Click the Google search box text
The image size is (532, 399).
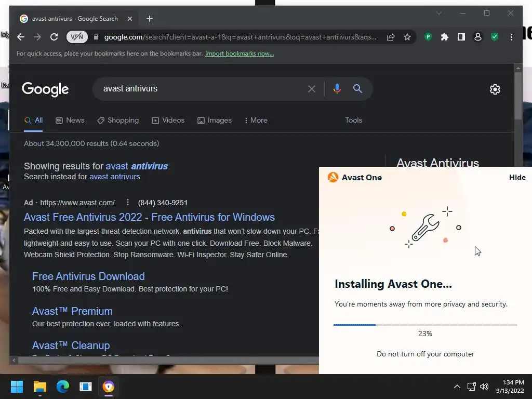pos(130,88)
